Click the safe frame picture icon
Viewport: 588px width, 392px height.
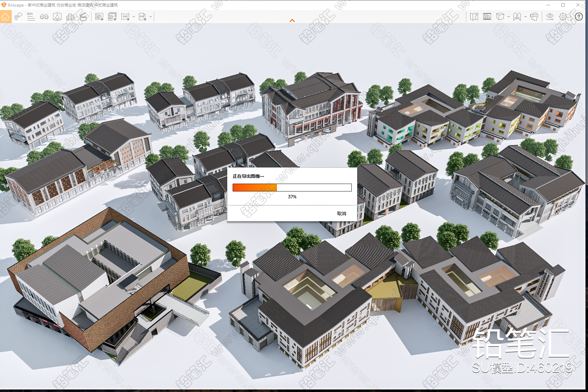487,17
